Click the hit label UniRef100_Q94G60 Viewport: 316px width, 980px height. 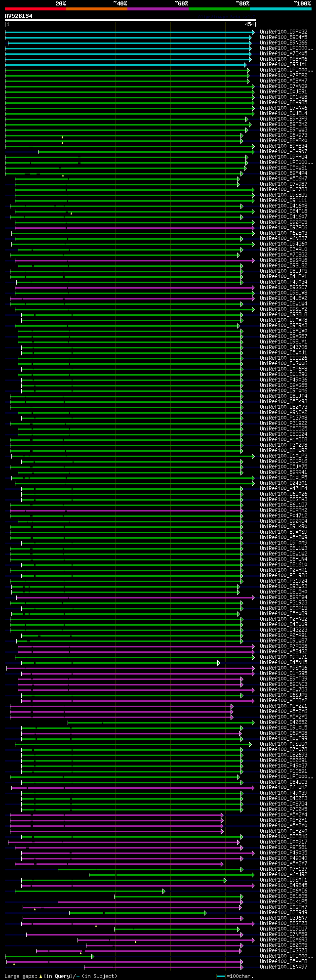pyautogui.click(x=283, y=244)
